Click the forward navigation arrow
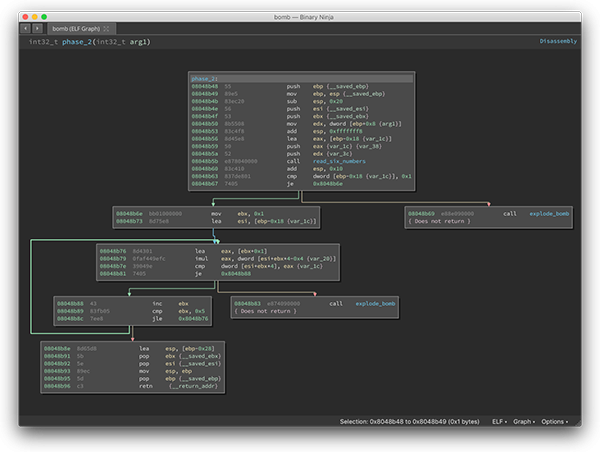Viewport: 600px width, 452px height. pos(37,28)
